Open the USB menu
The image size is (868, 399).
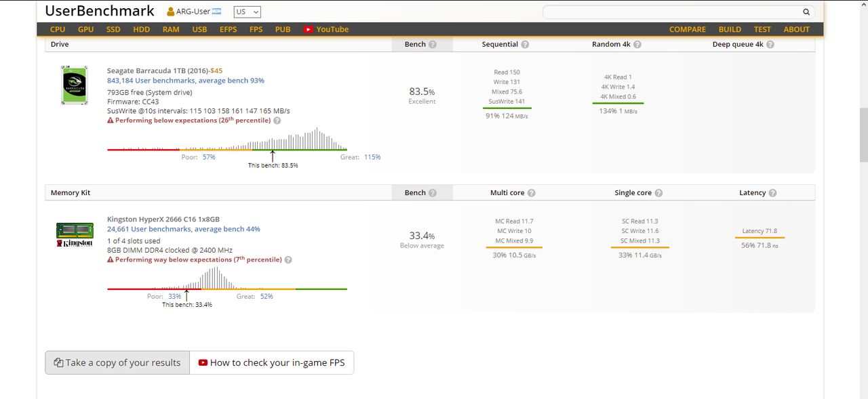coord(199,29)
